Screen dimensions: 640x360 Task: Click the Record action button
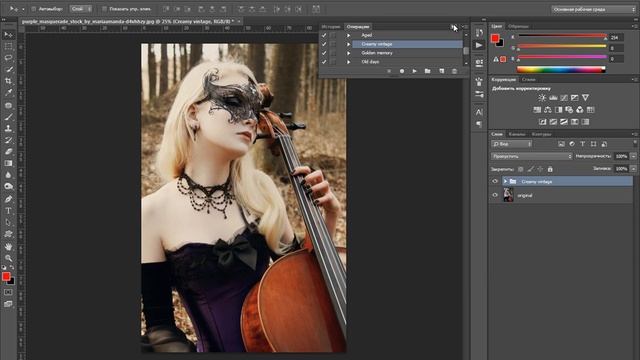(x=402, y=71)
